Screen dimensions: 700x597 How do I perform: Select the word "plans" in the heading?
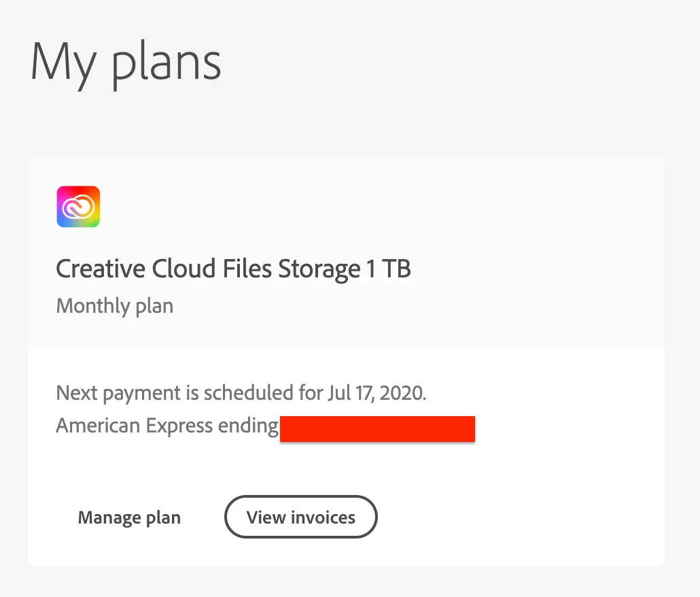[x=167, y=63]
